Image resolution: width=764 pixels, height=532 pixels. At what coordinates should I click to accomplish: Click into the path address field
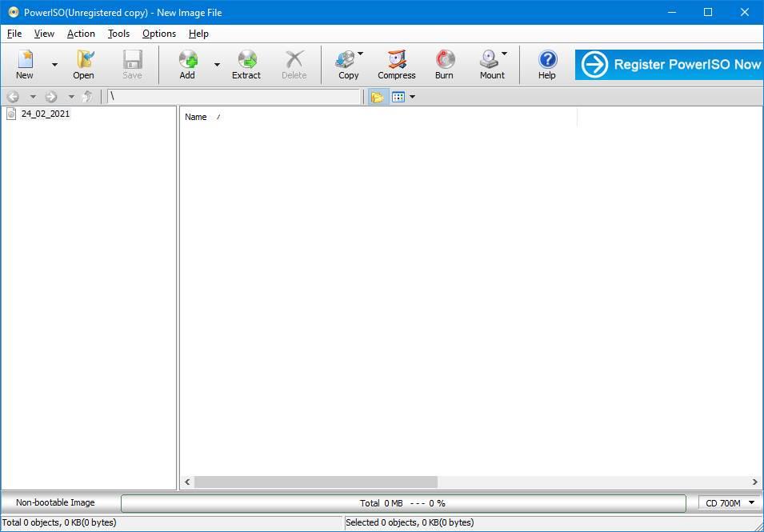(234, 97)
